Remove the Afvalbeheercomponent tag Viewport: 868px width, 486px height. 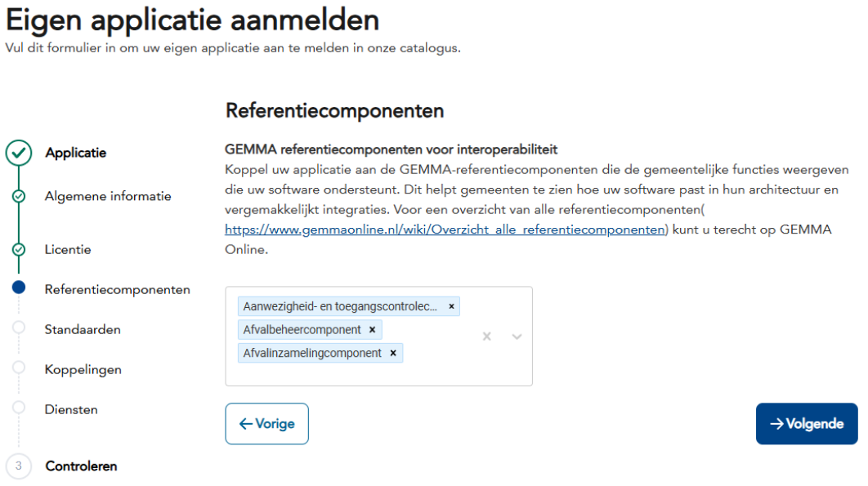(x=372, y=330)
